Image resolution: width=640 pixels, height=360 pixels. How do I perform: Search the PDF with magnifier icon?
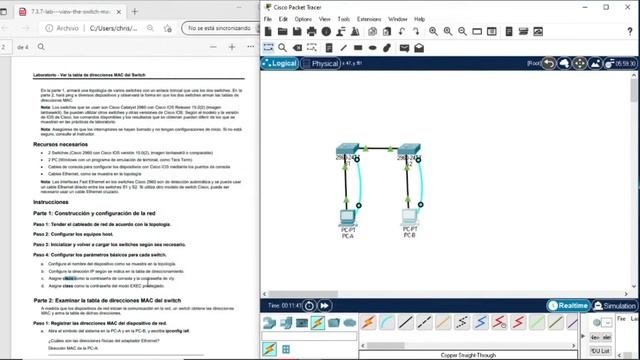tap(41, 47)
